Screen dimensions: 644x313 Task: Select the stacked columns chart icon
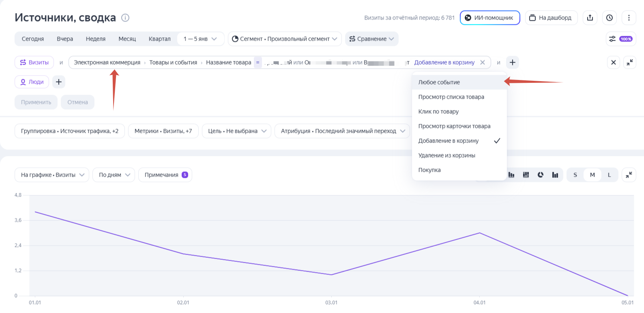coord(526,175)
